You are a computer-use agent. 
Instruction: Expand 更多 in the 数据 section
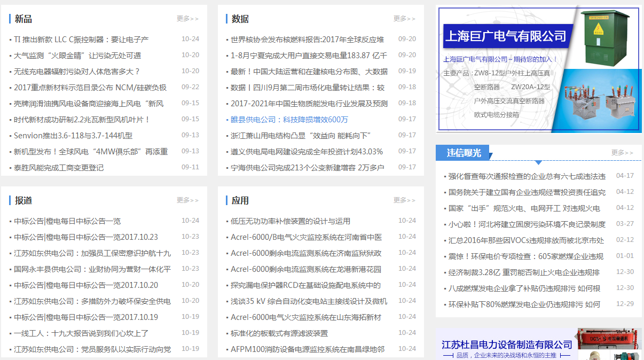[404, 19]
